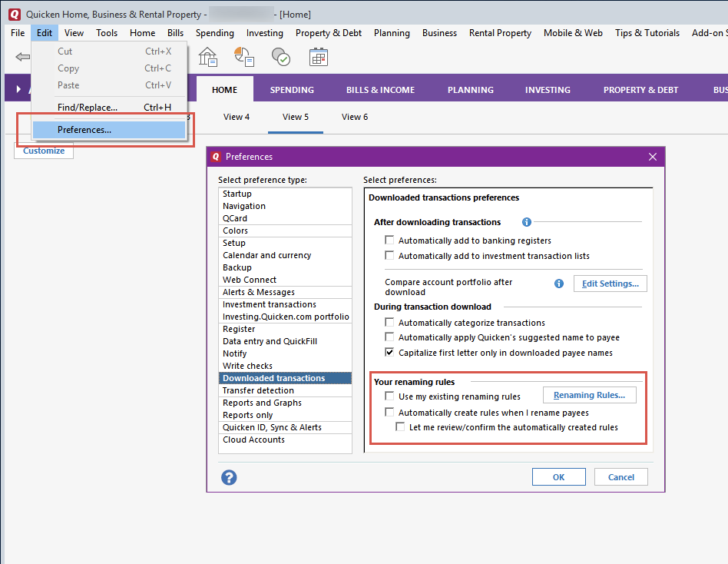This screenshot has height=564, width=728.
Task: Open the Home toolbar icon
Action: tap(207, 57)
